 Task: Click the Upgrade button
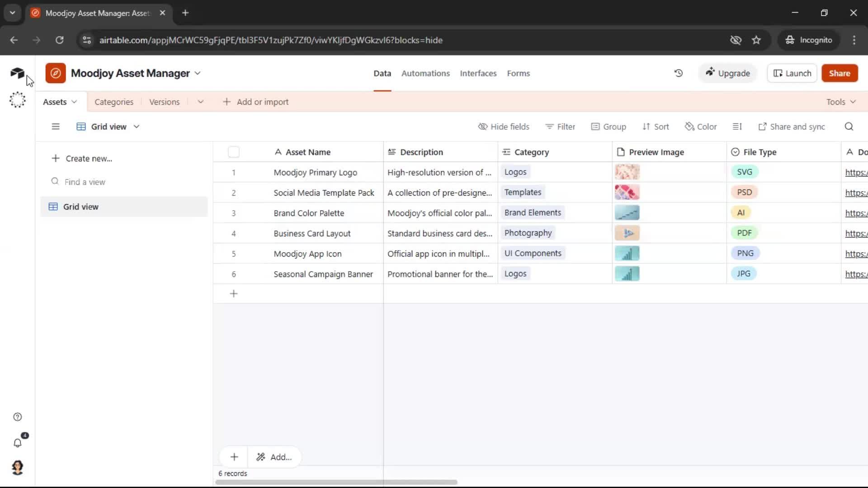coord(727,73)
